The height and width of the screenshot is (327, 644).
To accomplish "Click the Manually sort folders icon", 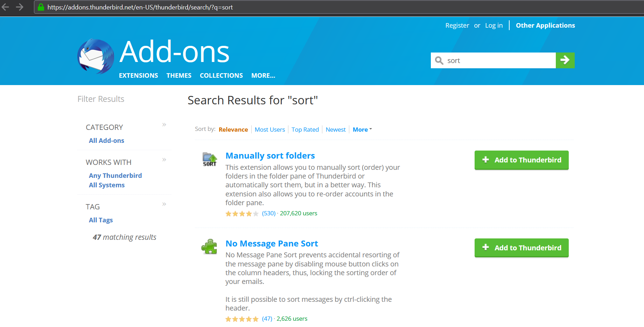I will coord(210,159).
